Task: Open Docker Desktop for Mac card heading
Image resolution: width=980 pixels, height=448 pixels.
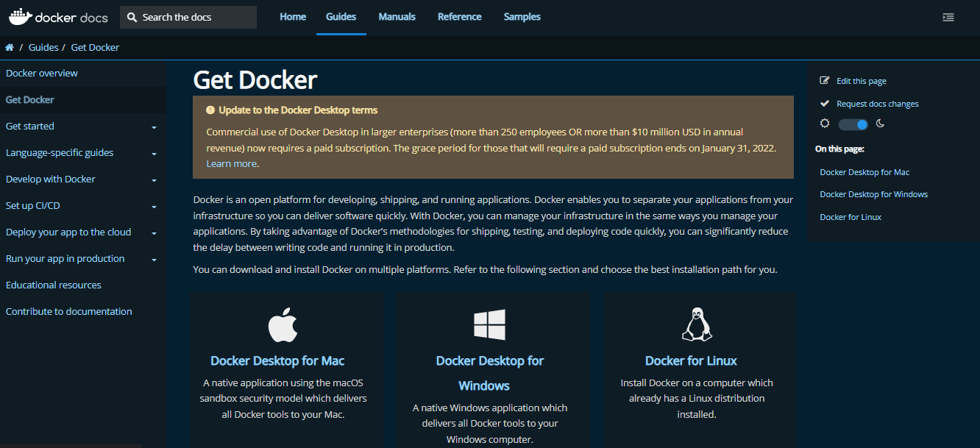Action: (277, 361)
